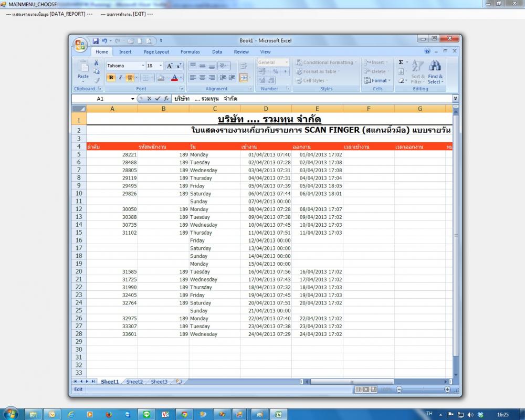Expand the formula bar
The image size is (525, 420).
click(x=455, y=99)
